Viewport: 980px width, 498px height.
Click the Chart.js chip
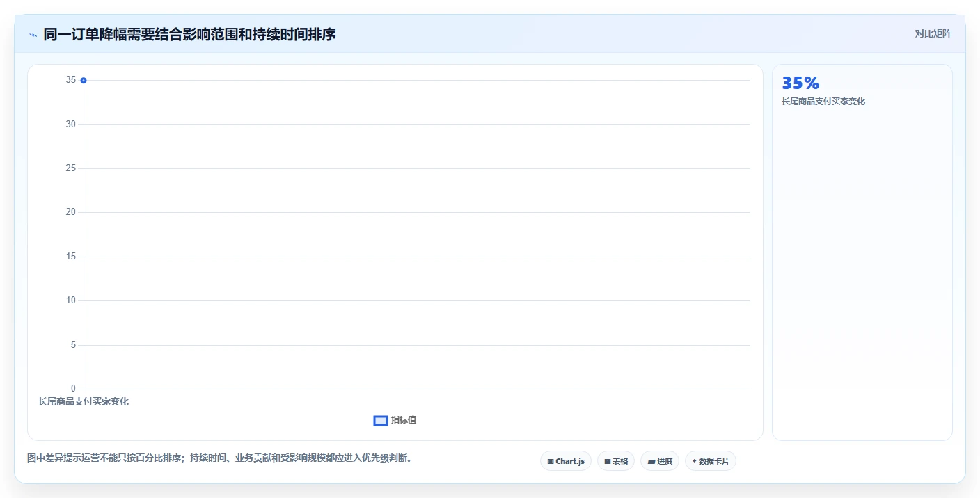(x=566, y=461)
